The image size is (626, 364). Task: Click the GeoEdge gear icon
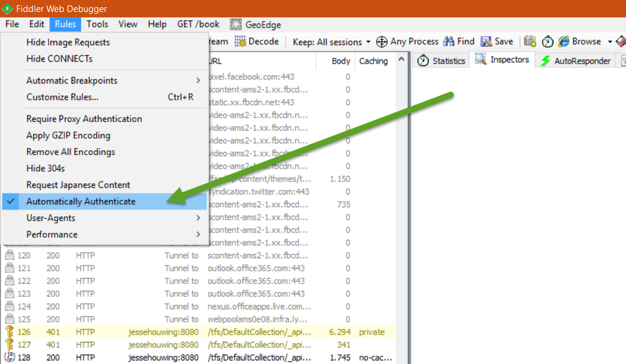pyautogui.click(x=236, y=25)
